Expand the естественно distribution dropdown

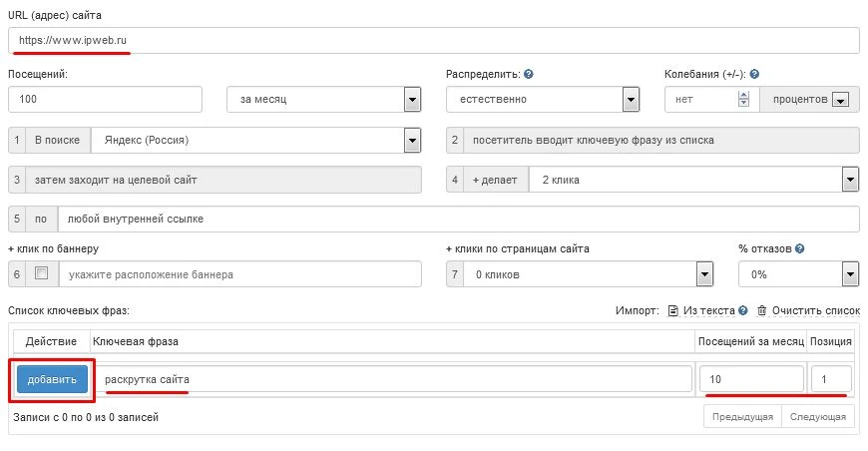[631, 99]
